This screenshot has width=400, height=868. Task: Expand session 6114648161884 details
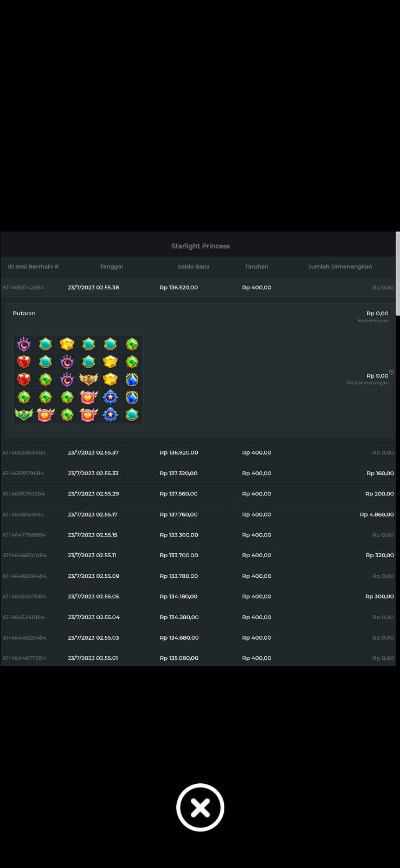[198, 514]
